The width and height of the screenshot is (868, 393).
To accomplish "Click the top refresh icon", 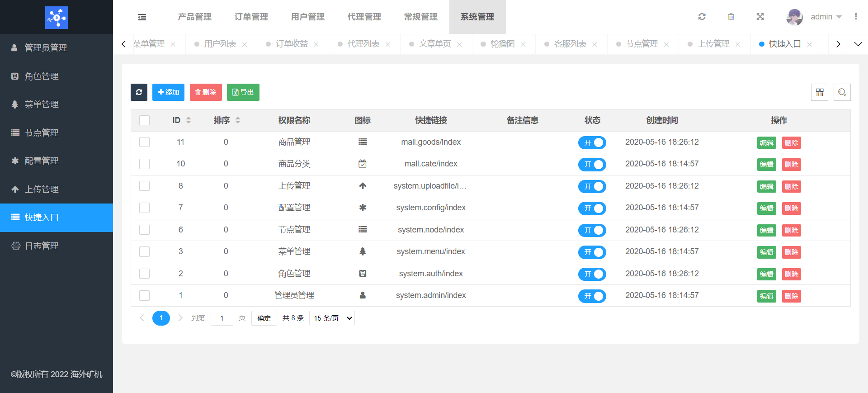I will pos(702,17).
